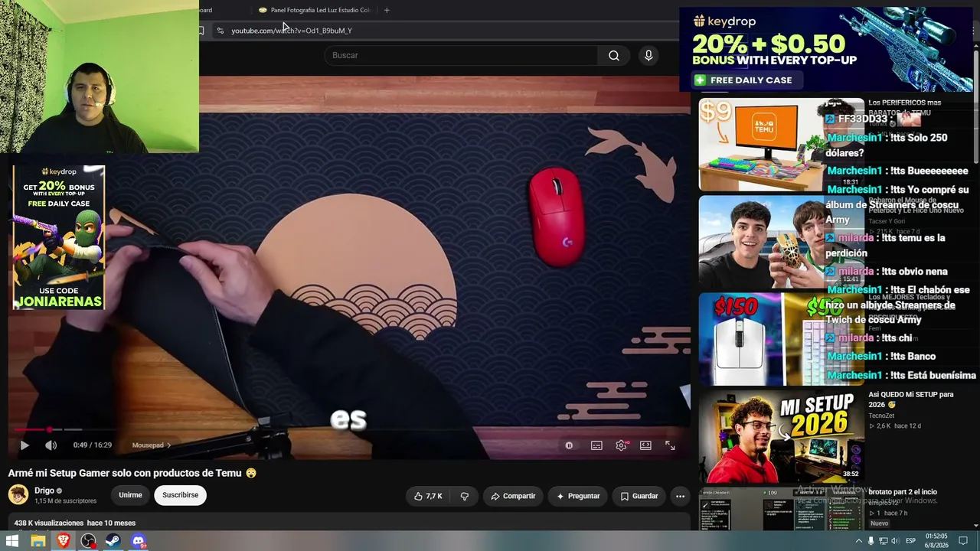Image resolution: width=980 pixels, height=551 pixels.
Task: Share the video with Compartir
Action: 513,496
